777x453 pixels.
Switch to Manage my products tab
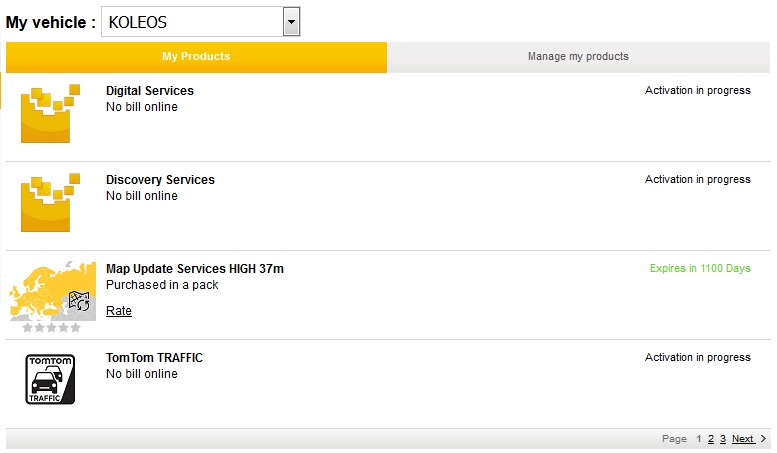(578, 57)
